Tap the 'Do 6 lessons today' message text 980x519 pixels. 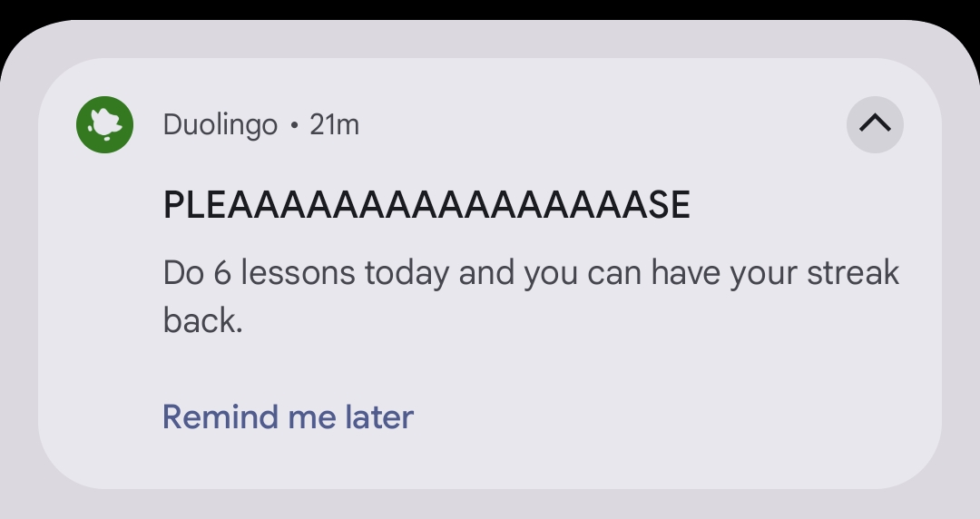click(530, 274)
